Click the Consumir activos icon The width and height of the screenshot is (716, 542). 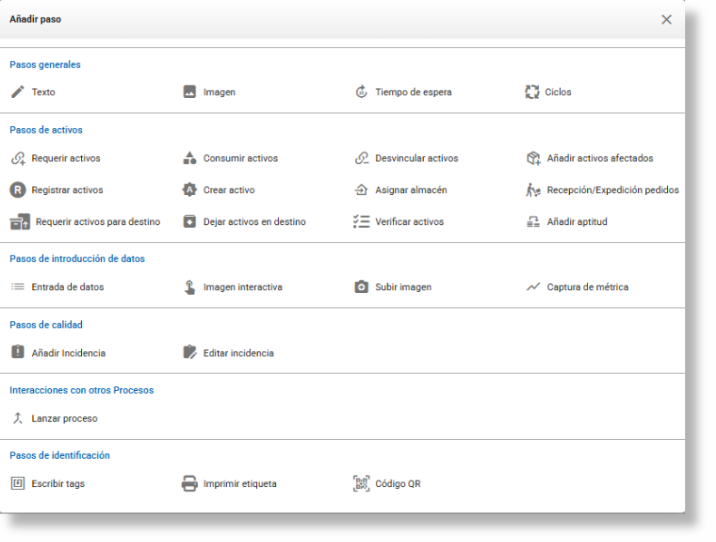(x=189, y=158)
